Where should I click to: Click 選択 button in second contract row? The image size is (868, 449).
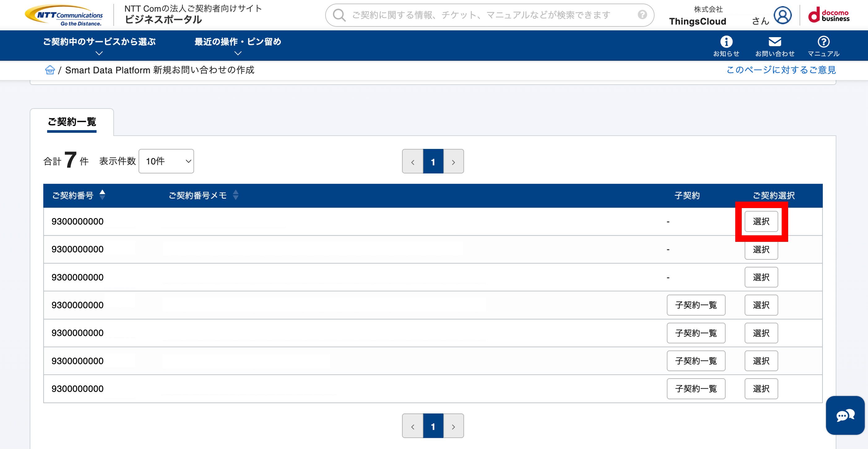click(x=761, y=250)
